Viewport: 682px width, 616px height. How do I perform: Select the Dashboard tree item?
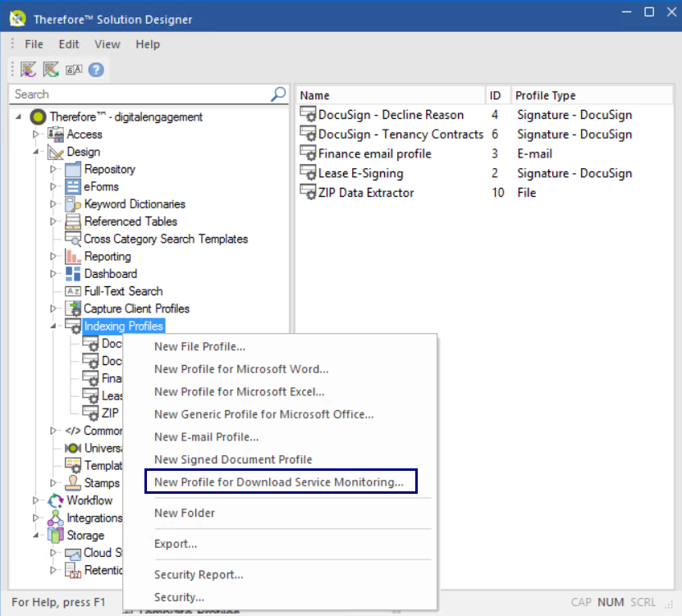coord(111,273)
